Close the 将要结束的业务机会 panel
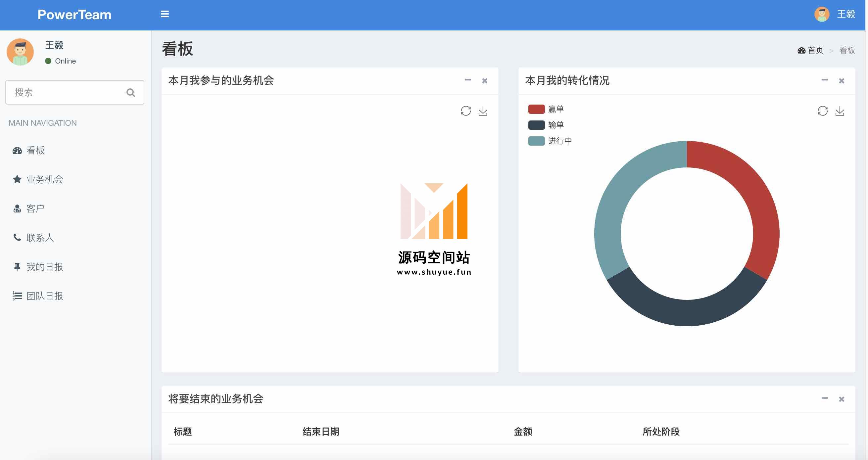Viewport: 868px width, 460px height. pyautogui.click(x=842, y=399)
